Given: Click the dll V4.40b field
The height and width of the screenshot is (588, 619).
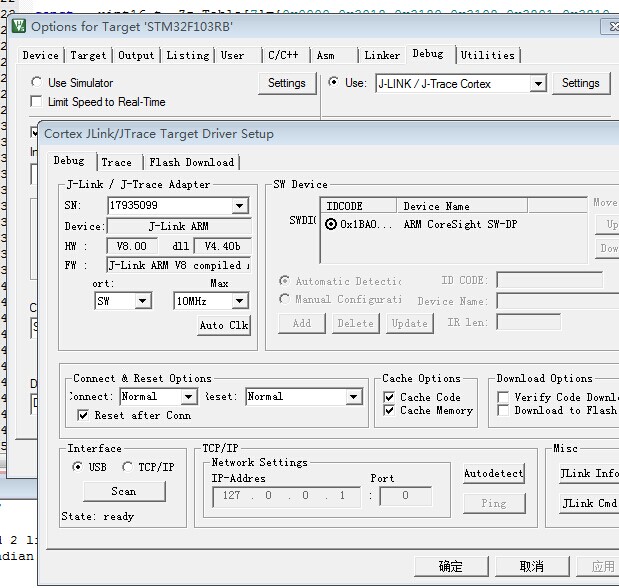Looking at the screenshot, I should [x=222, y=246].
